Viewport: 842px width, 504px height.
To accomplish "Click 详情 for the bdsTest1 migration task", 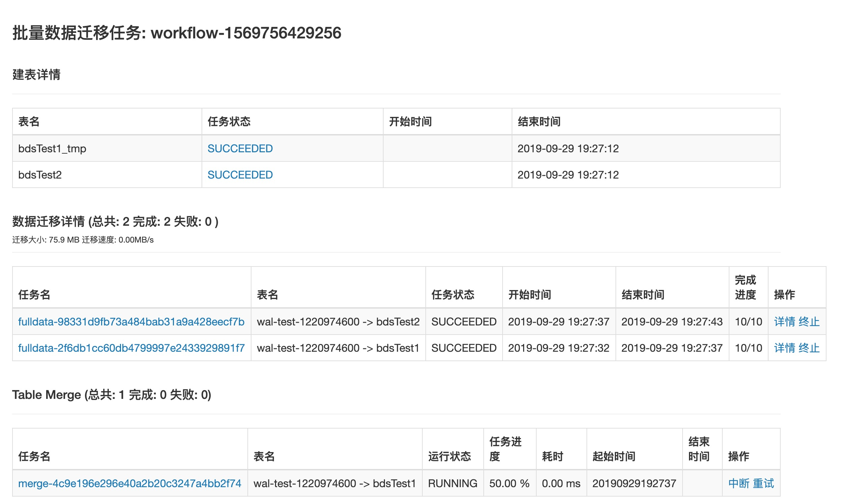I will (x=784, y=348).
